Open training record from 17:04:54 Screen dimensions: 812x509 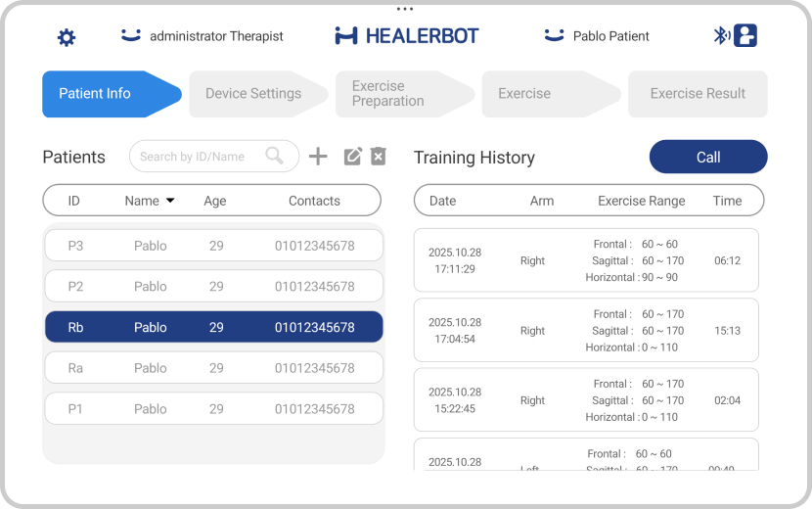pos(586,330)
